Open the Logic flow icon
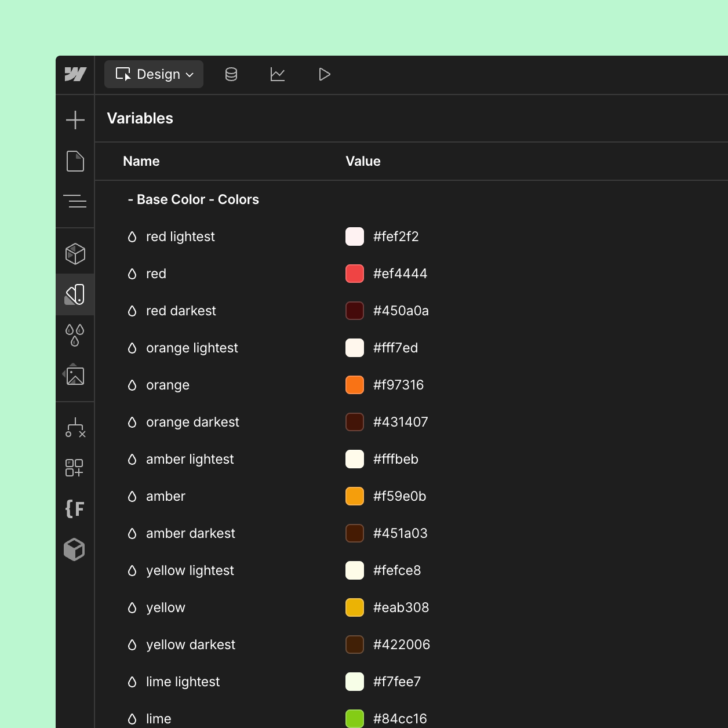 pyautogui.click(x=75, y=428)
